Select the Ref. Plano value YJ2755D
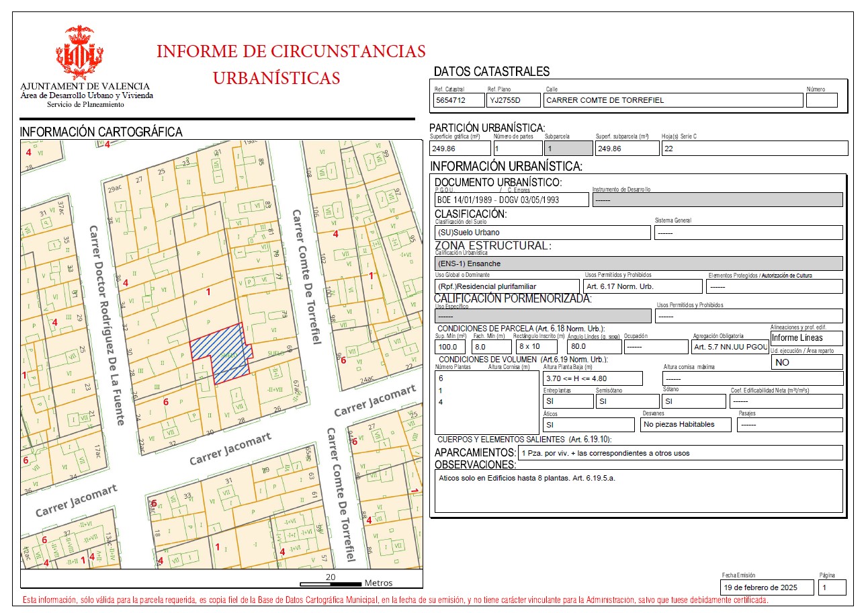This screenshot has height=613, width=868. [514, 100]
